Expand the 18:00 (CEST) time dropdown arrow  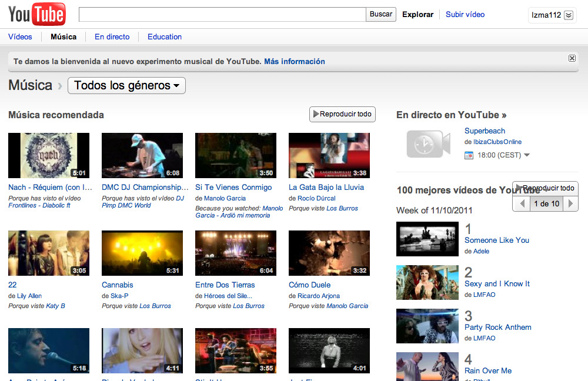coord(527,155)
